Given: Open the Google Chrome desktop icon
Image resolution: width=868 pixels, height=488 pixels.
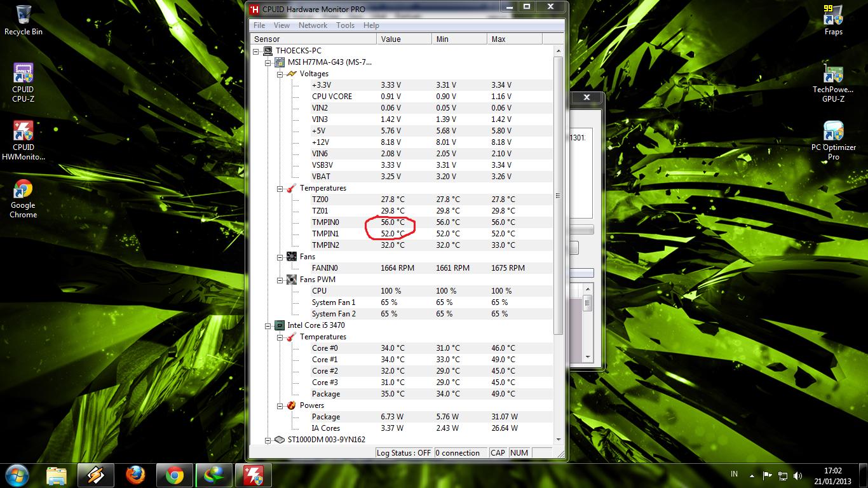Looking at the screenshot, I should [24, 199].
